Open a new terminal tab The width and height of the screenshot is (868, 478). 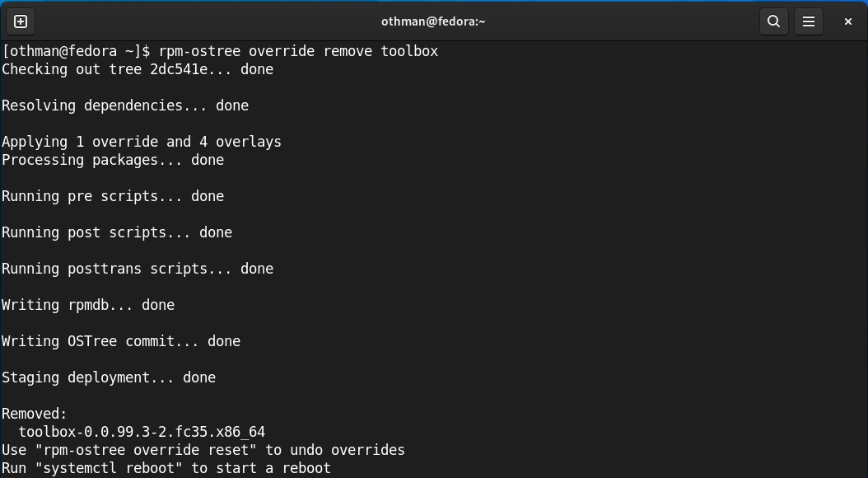pos(21,21)
